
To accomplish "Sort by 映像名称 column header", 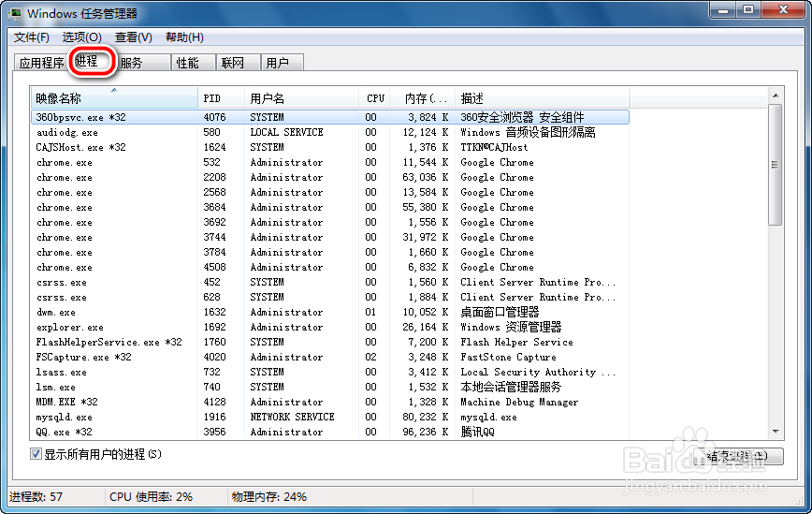I will coord(114,98).
